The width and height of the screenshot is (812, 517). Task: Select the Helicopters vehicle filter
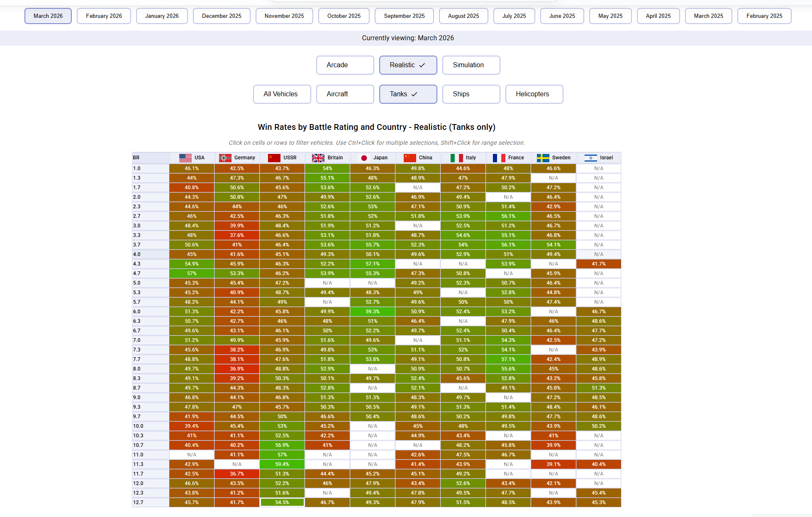pyautogui.click(x=534, y=94)
